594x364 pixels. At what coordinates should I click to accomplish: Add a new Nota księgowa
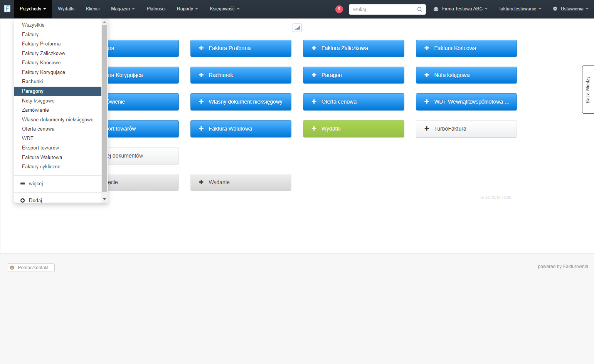click(466, 75)
